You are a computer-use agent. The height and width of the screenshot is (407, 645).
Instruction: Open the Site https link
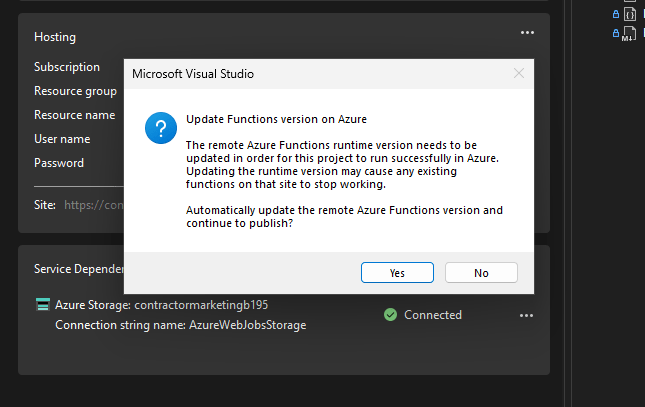click(94, 205)
